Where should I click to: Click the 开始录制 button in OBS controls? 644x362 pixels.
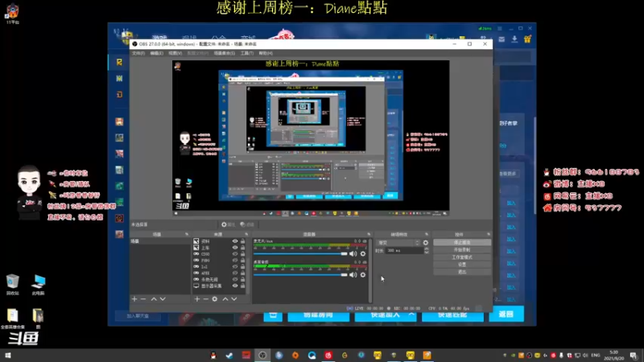462,250
